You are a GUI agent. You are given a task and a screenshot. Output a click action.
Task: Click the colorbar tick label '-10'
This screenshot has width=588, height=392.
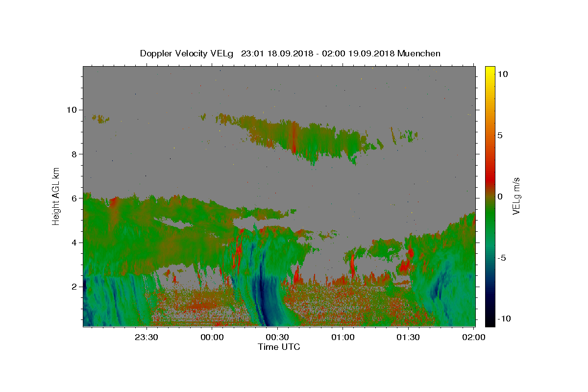click(x=504, y=319)
